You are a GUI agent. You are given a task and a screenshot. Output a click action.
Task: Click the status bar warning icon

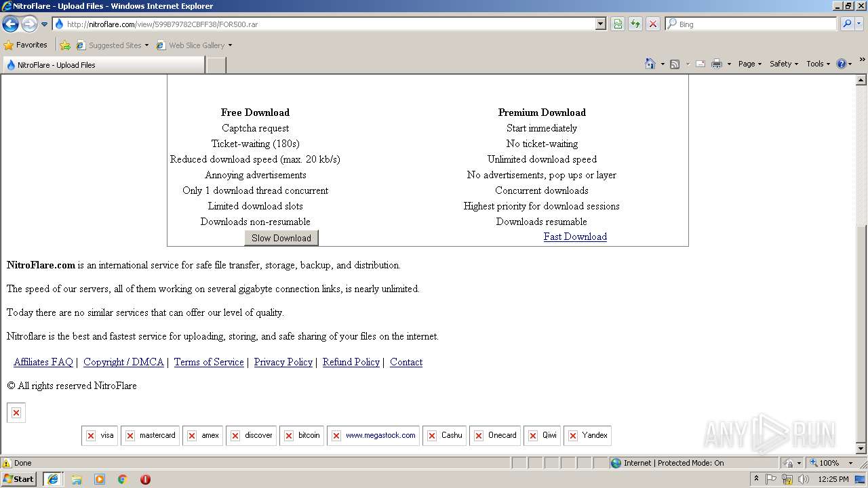point(7,463)
